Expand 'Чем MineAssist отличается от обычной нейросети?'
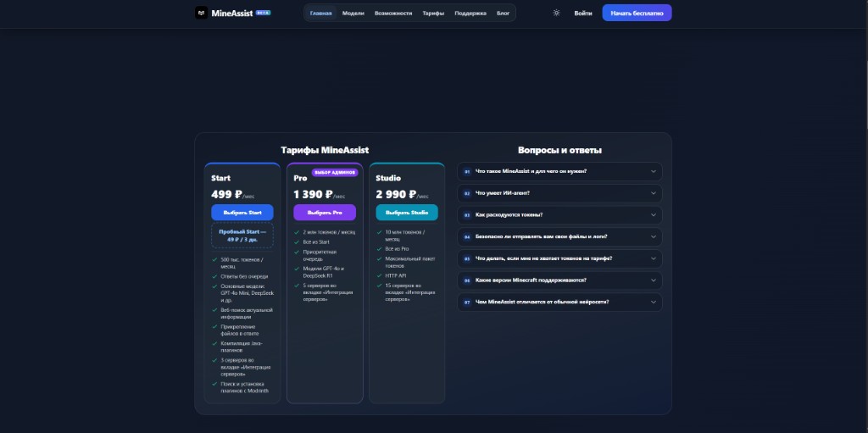Image resolution: width=868 pixels, height=433 pixels. coord(559,302)
